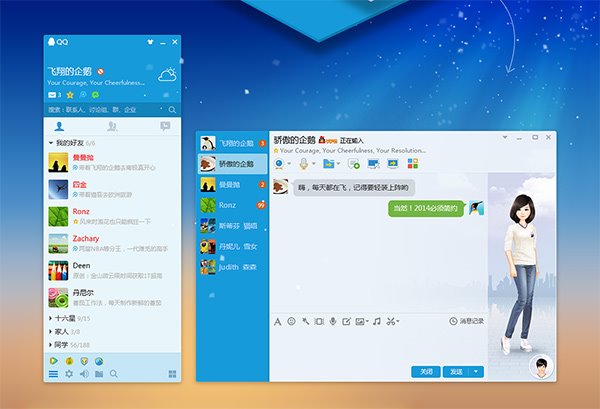
Task: Open the font 'A' tool in chat
Action: click(x=278, y=322)
